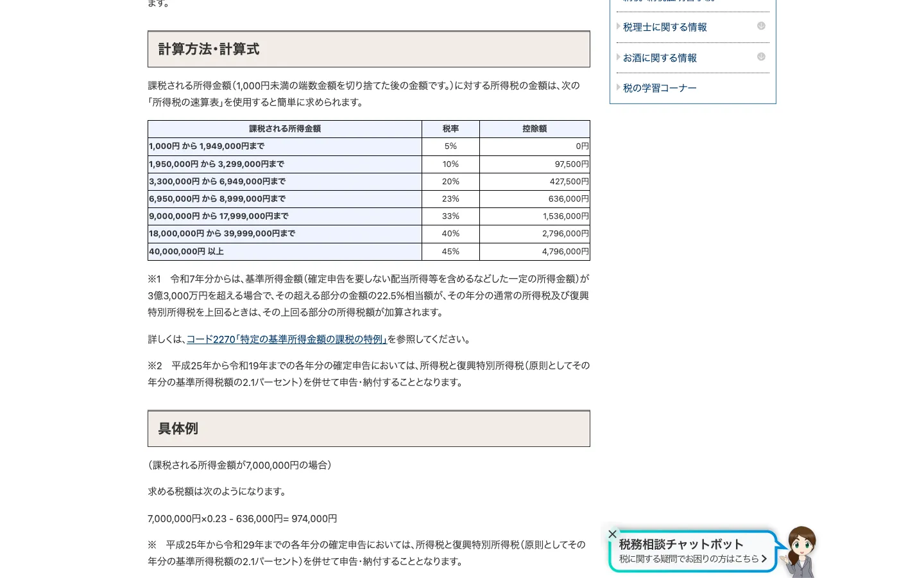The width and height of the screenshot is (924, 578).
Task: Click the 2,796,000円 deduction cell
Action: (x=535, y=234)
